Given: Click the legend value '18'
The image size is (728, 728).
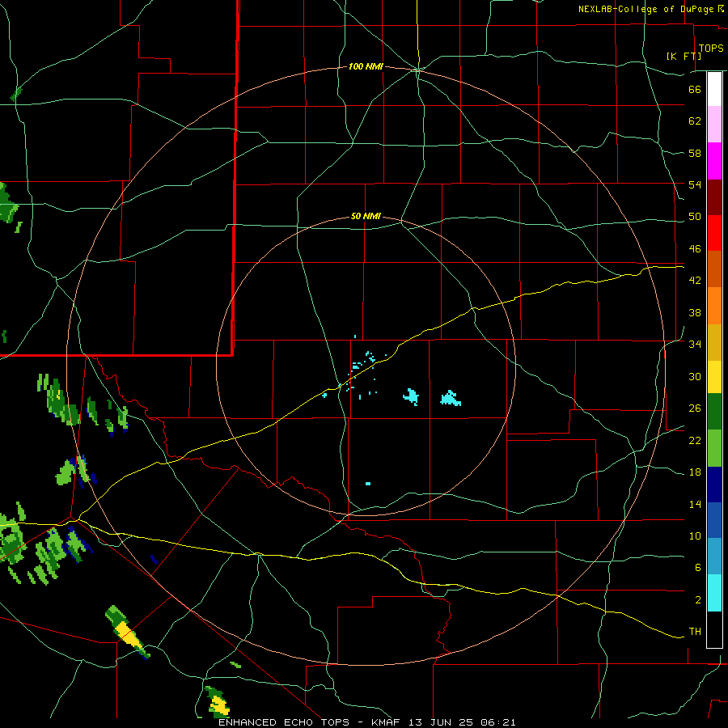Looking at the screenshot, I should (695, 472).
